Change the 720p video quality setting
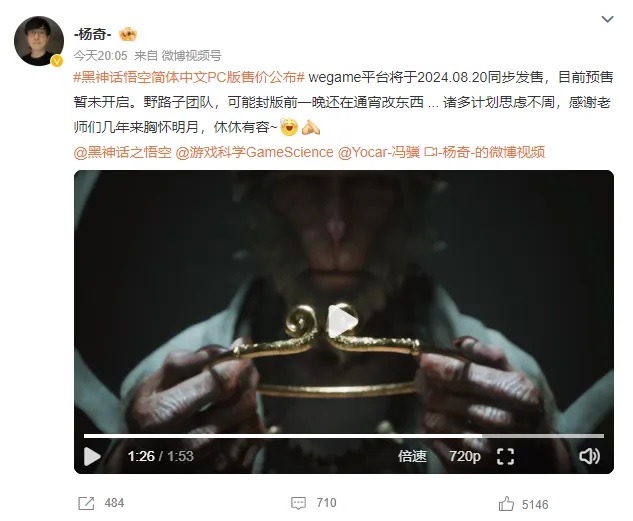The height and width of the screenshot is (521, 633). tap(465, 456)
